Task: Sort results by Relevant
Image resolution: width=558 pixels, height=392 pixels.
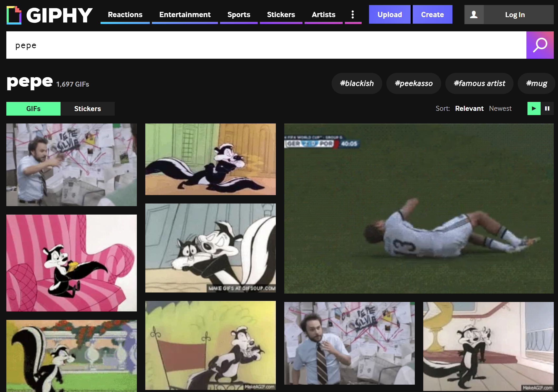Action: pyautogui.click(x=469, y=108)
